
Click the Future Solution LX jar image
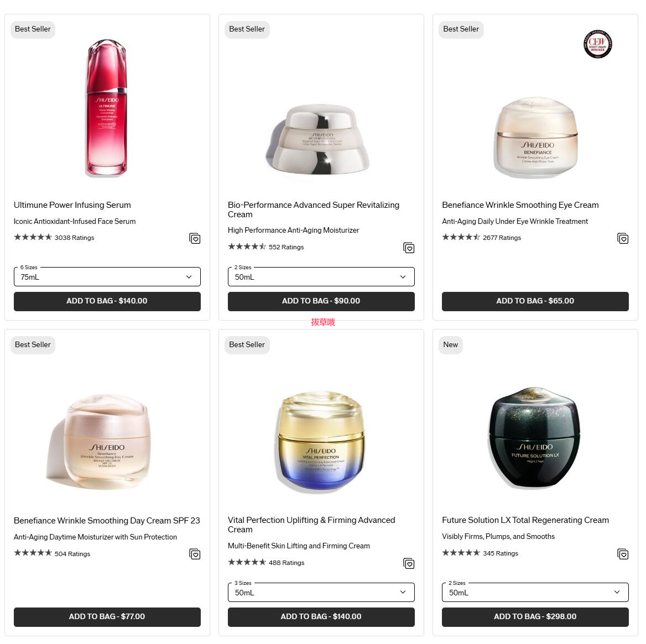point(535,438)
